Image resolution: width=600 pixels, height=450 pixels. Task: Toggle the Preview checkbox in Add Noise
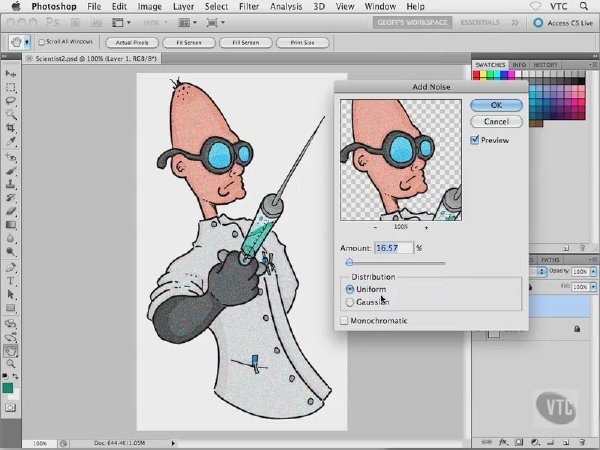(474, 140)
